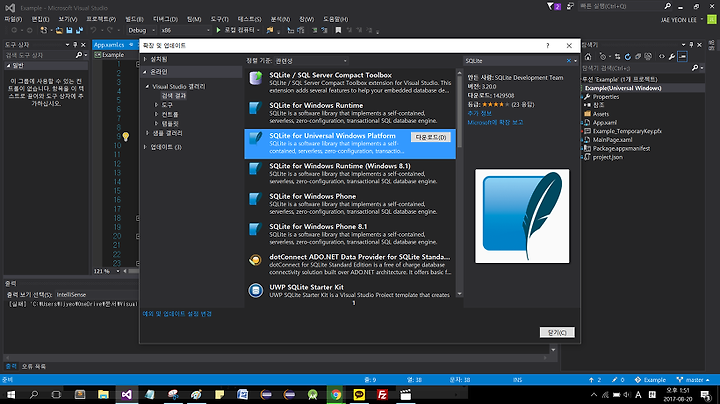
Task: Click the pin icon on the Toolbox panel
Action: [75, 45]
